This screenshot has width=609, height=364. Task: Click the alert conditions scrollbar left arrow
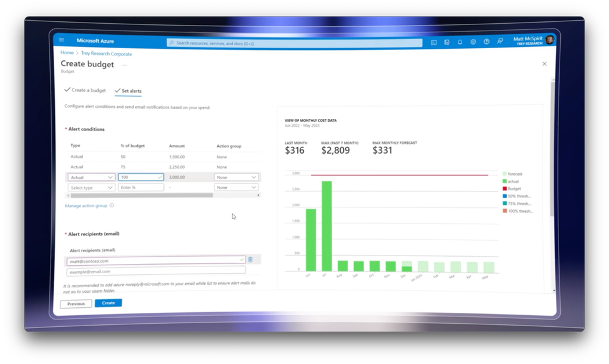pos(68,195)
